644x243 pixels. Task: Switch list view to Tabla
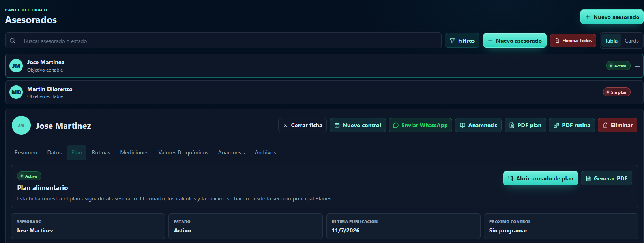611,41
